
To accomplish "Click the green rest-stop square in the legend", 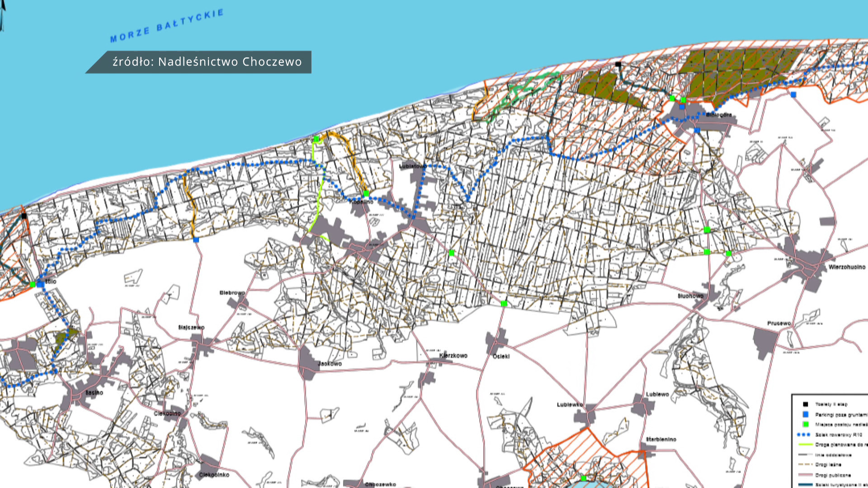I will tap(805, 424).
